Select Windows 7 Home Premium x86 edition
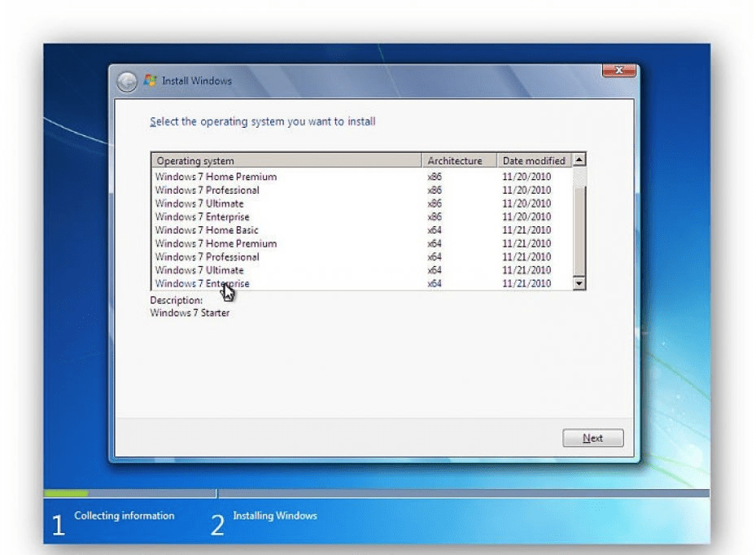The width and height of the screenshot is (756, 555). point(216,176)
